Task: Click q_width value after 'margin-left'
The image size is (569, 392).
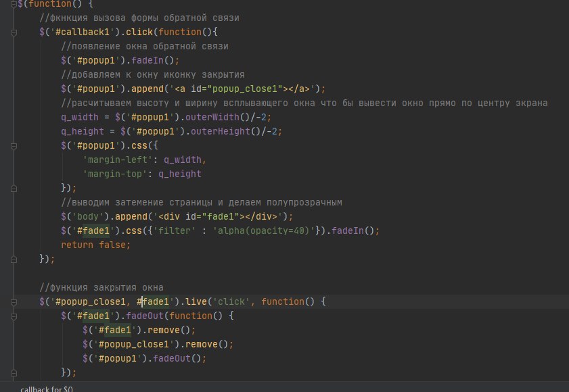Action: (x=183, y=160)
